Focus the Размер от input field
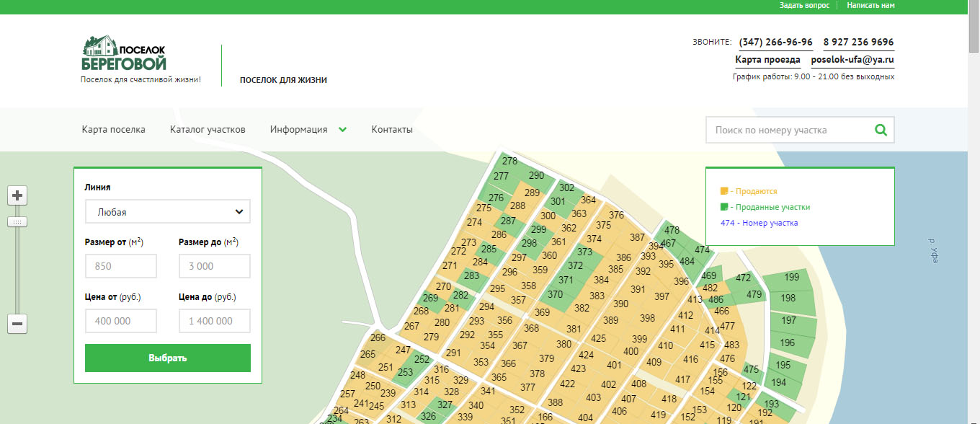 tap(121, 266)
